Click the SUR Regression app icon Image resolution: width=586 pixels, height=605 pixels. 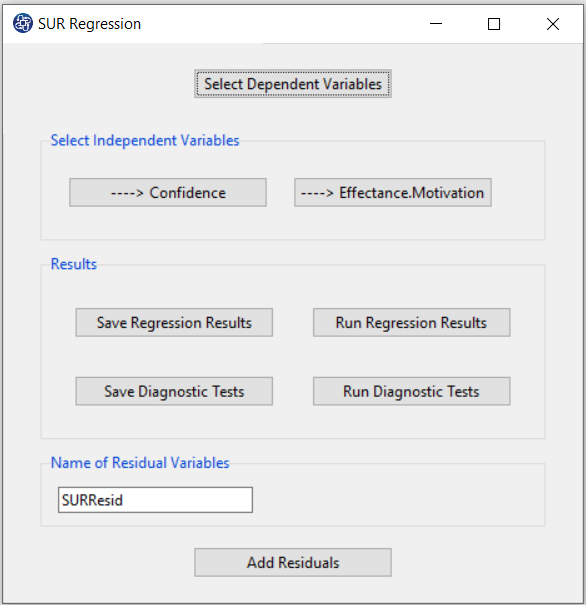tap(23, 23)
